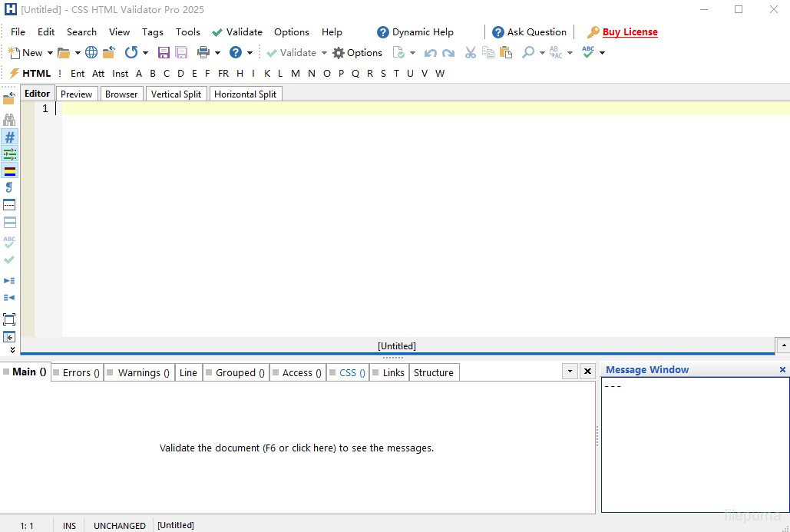This screenshot has height=532, width=790.
Task: Toggle the highlighted reformat icon in the sidebar
Action: [x=9, y=154]
